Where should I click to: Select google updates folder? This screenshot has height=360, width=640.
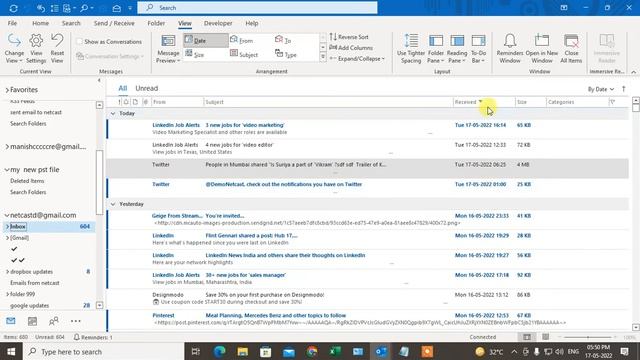coord(29,306)
